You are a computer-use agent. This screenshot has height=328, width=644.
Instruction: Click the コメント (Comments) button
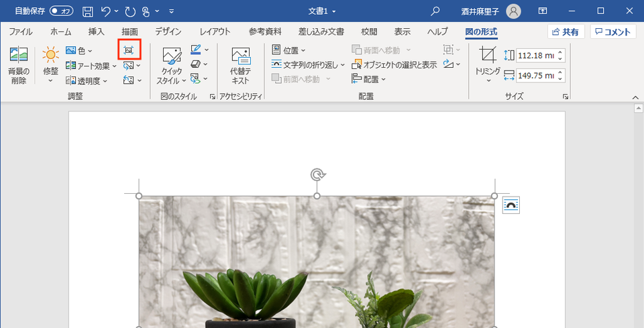pos(613,32)
